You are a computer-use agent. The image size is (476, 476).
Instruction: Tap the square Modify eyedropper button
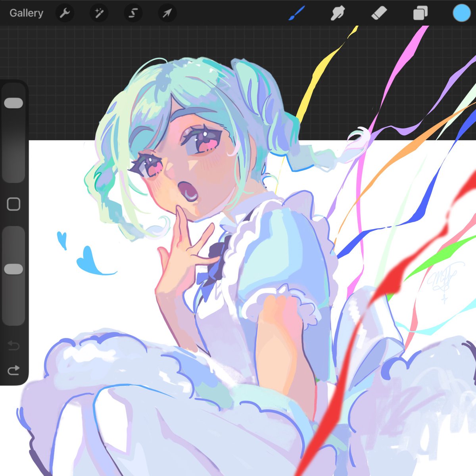pyautogui.click(x=13, y=204)
